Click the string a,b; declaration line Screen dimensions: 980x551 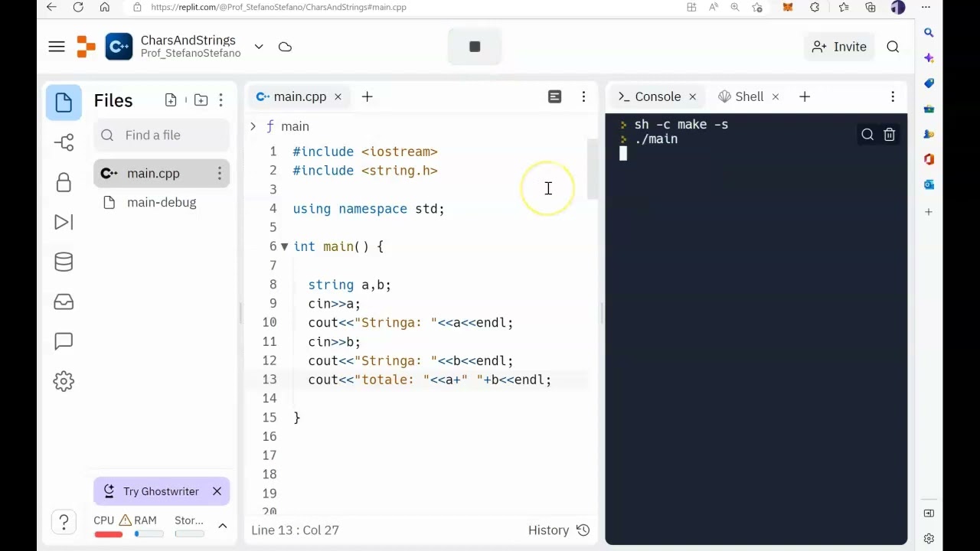tap(349, 285)
